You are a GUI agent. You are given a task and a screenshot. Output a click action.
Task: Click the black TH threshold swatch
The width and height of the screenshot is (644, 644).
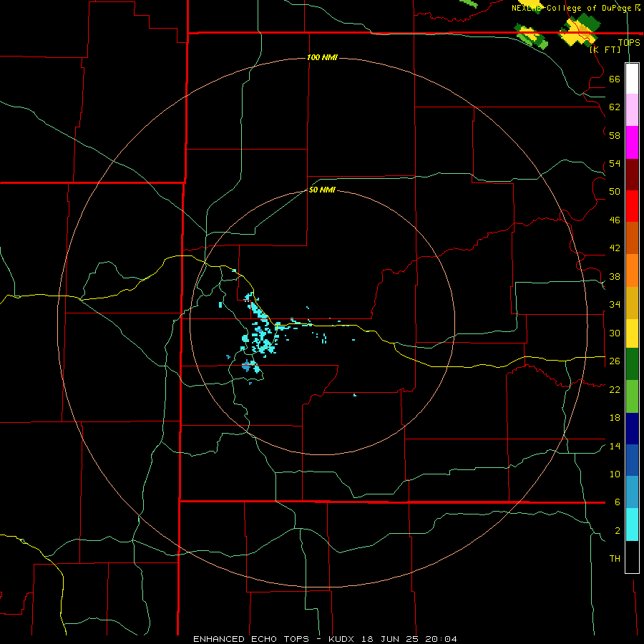pos(632,557)
